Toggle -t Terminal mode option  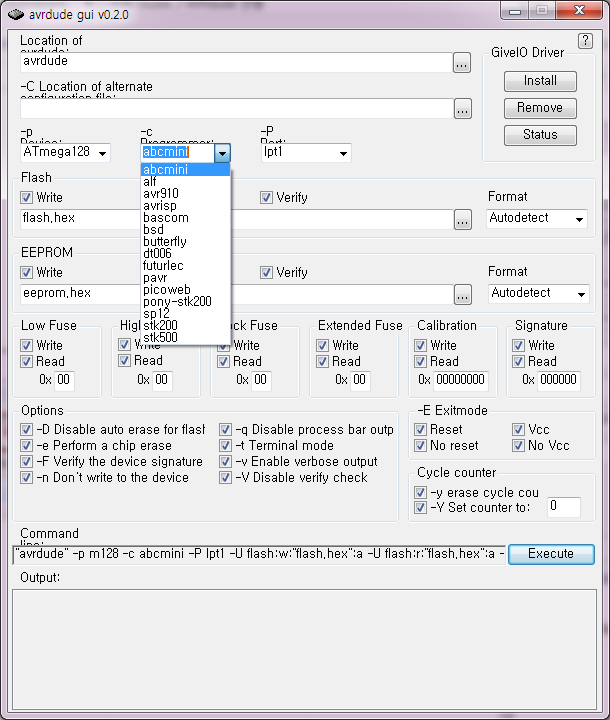226,446
